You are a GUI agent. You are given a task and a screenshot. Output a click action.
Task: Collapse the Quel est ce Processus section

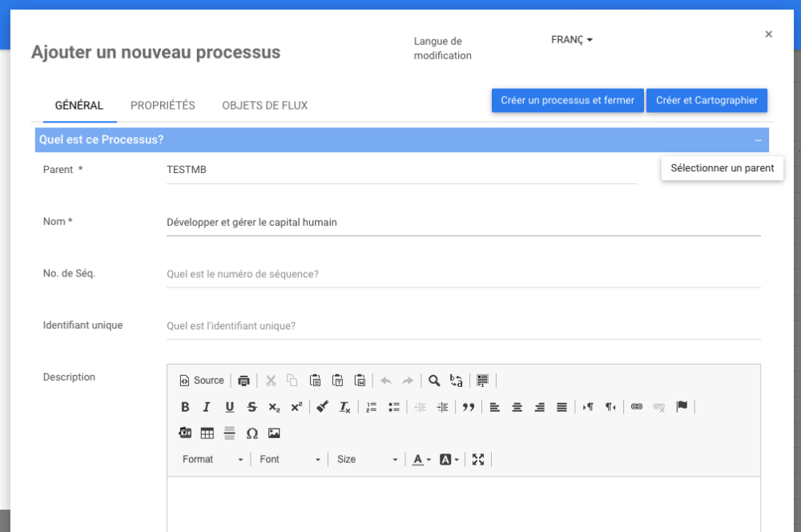click(x=758, y=140)
